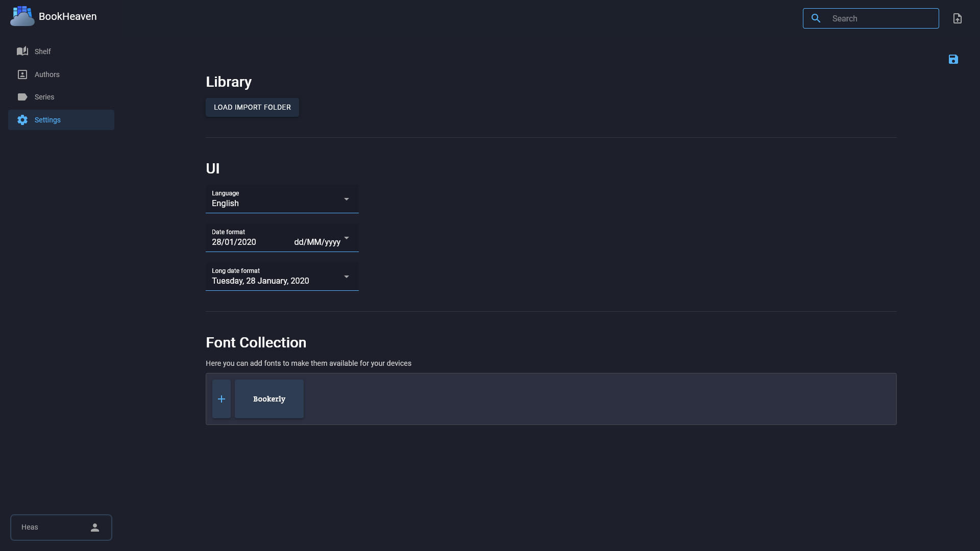Click the search magnifier icon
The image size is (980, 551).
coord(816,18)
